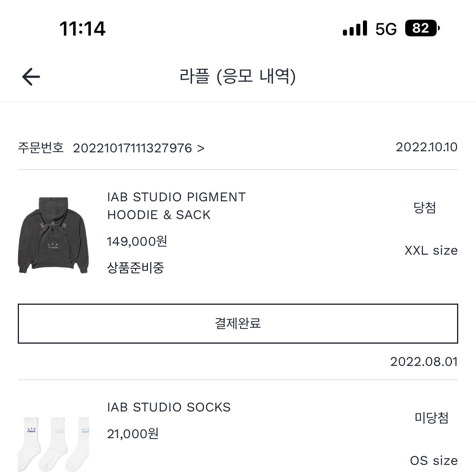Tap the 149,000원 price text
Viewport: 476px width, 476px height.
(137, 241)
